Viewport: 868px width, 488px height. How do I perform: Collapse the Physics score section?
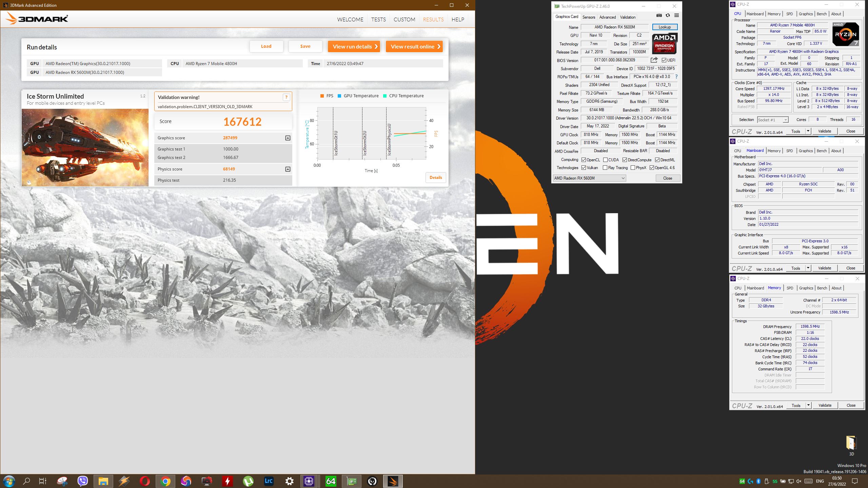[288, 169]
